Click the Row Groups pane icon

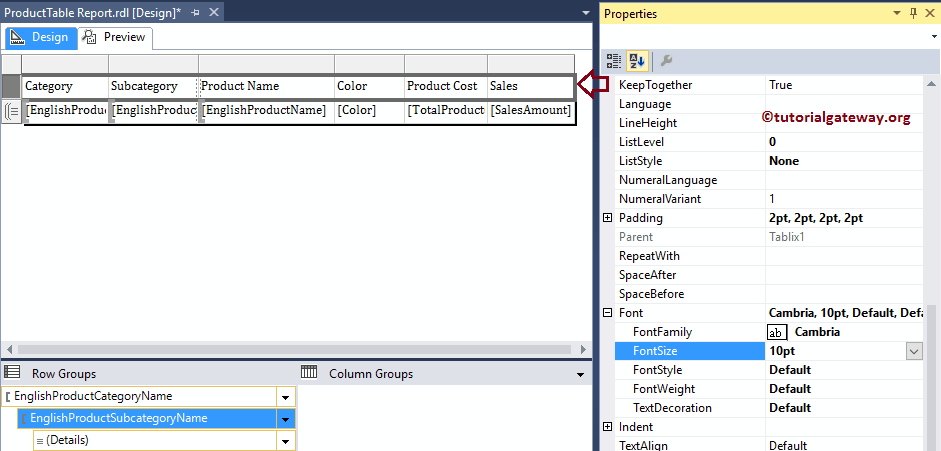point(13,373)
